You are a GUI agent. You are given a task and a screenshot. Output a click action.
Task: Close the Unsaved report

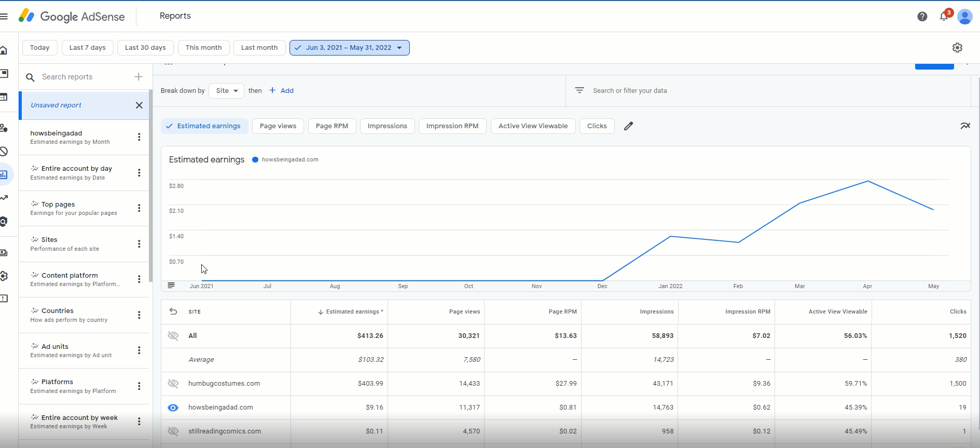[x=139, y=105]
